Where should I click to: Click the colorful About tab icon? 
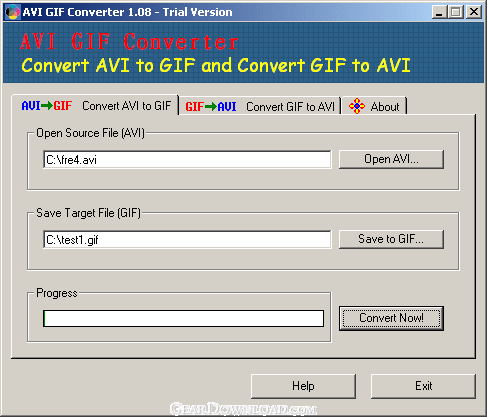(x=357, y=106)
